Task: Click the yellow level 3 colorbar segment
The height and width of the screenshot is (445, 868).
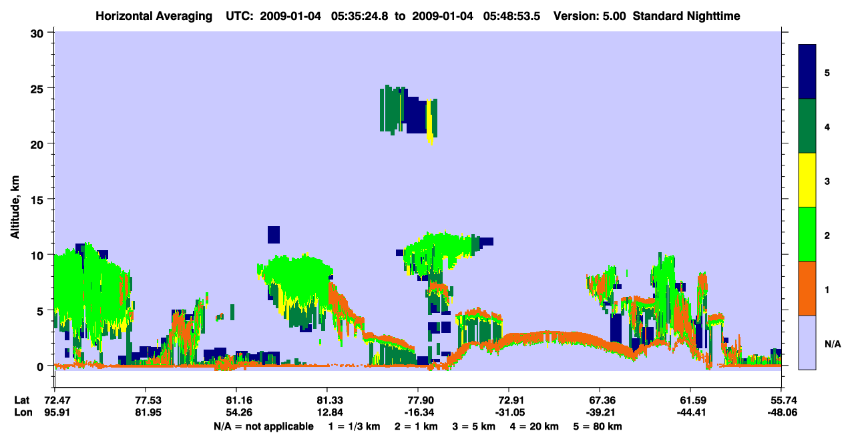Action: coord(807,180)
